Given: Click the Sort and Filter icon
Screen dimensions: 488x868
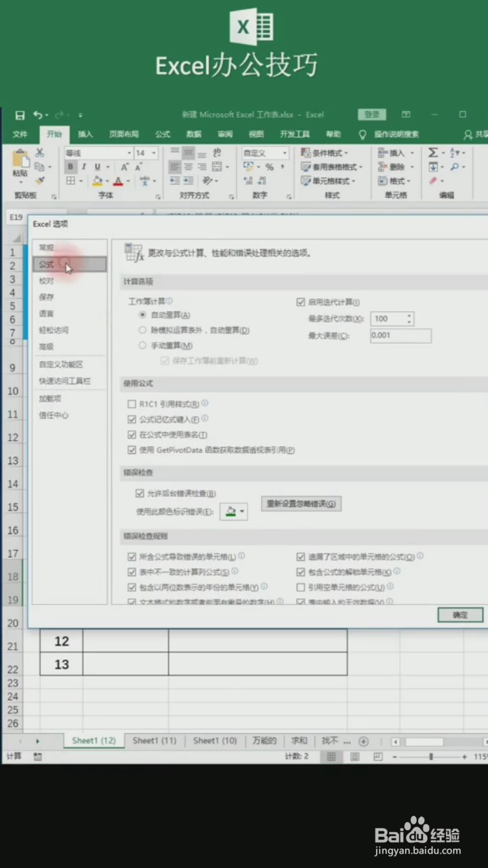Looking at the screenshot, I should (x=454, y=153).
